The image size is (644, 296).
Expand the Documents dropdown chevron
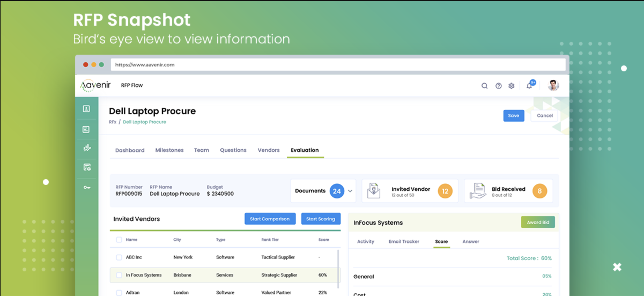350,191
